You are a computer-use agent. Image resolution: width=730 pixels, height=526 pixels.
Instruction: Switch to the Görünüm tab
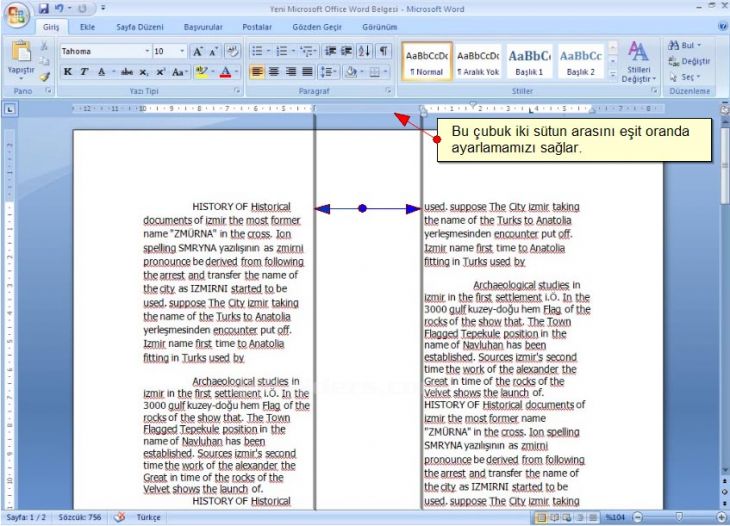pos(380,27)
